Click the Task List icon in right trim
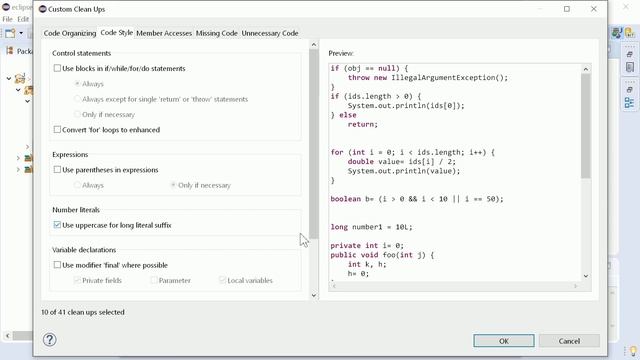The height and width of the screenshot is (360, 640). 629,67
